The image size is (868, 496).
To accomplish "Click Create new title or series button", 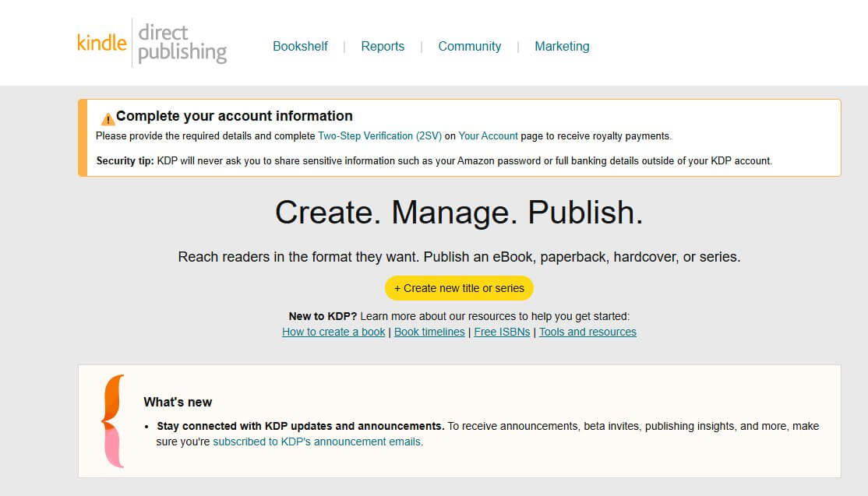I will pos(459,288).
